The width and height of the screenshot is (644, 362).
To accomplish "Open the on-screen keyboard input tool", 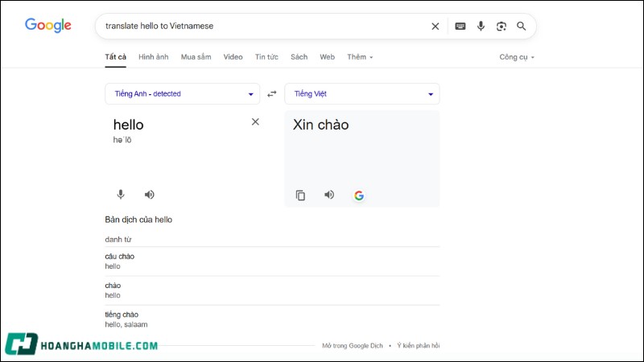I will (x=460, y=26).
